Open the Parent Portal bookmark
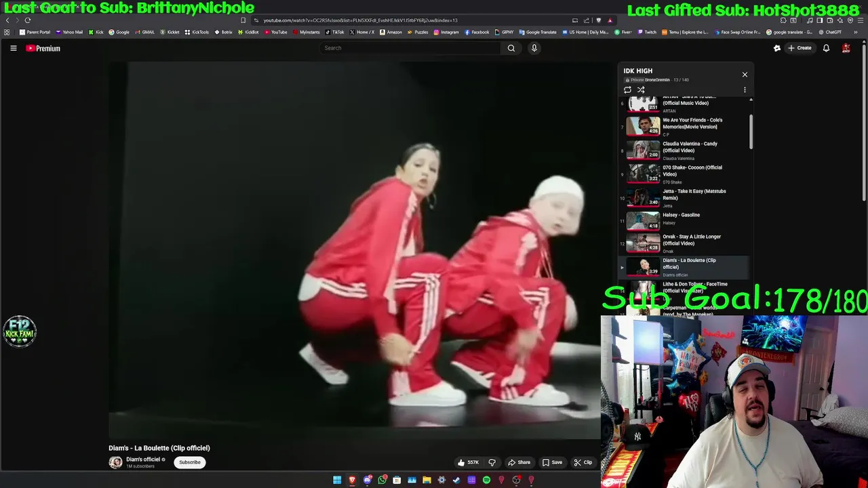868x488 pixels. [x=35, y=32]
